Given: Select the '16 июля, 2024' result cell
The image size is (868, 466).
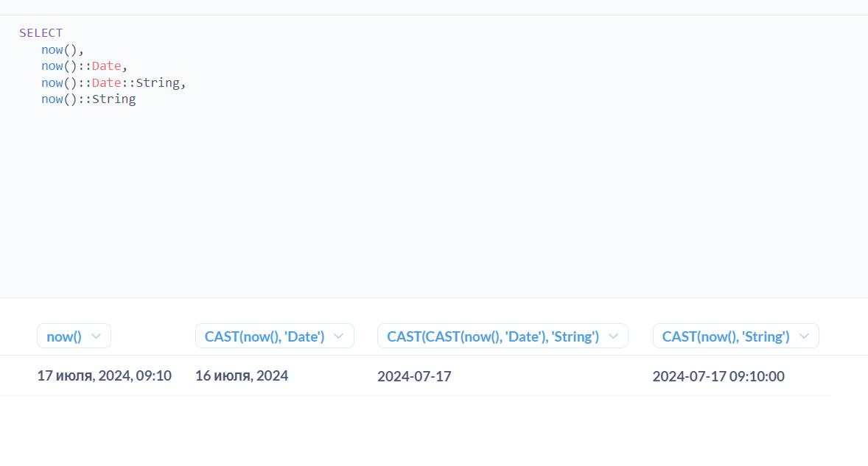Looking at the screenshot, I should pos(242,376).
